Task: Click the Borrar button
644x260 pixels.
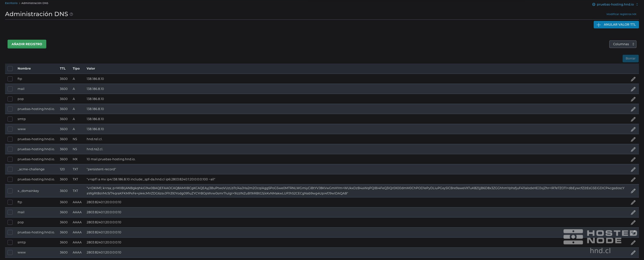Action: point(630,58)
